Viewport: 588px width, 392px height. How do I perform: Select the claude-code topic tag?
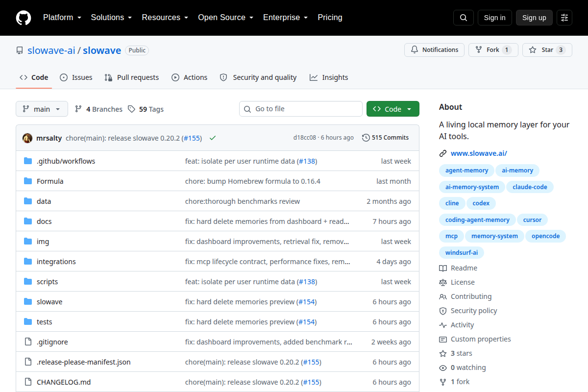point(530,187)
